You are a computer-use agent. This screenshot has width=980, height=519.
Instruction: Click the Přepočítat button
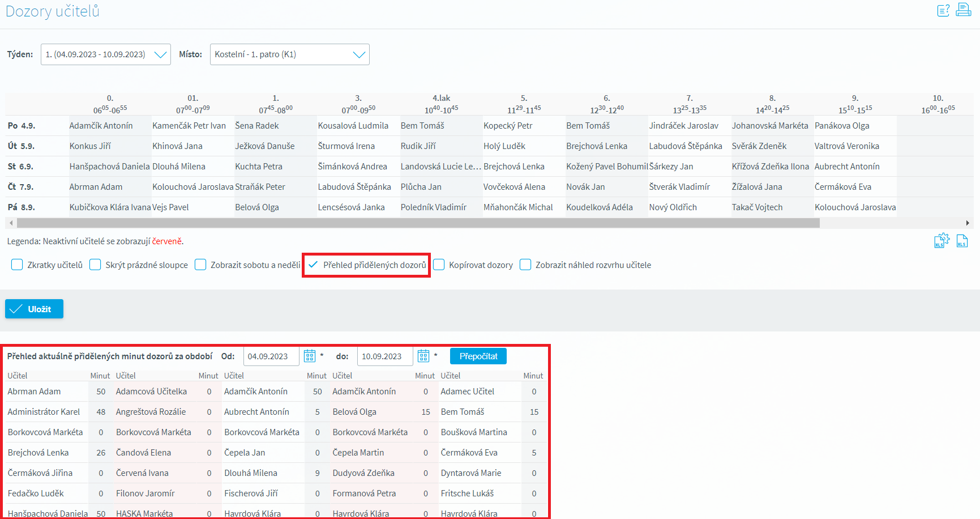[x=478, y=356]
